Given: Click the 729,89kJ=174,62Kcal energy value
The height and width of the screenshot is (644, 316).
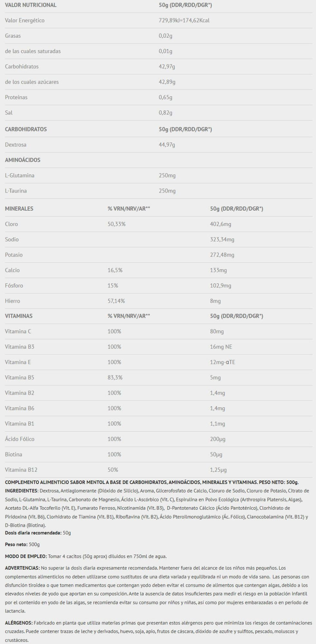Looking at the screenshot, I should pyautogui.click(x=184, y=21).
